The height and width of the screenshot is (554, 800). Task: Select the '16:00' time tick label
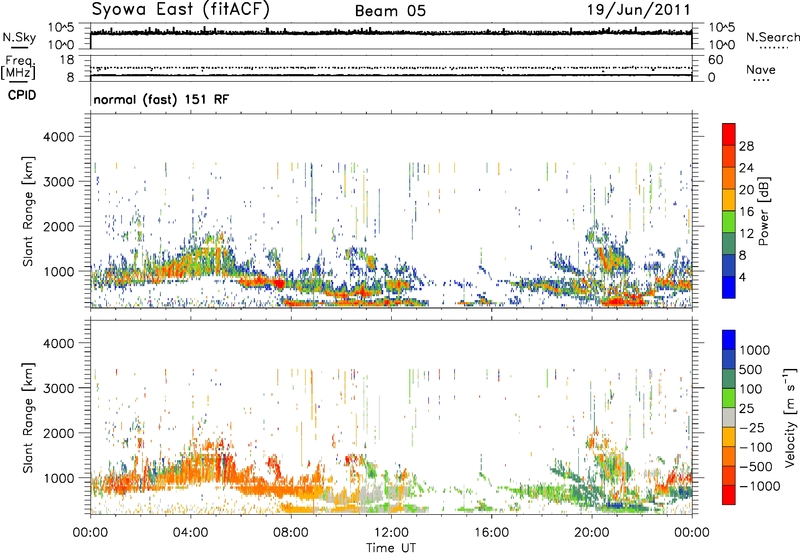(491, 533)
